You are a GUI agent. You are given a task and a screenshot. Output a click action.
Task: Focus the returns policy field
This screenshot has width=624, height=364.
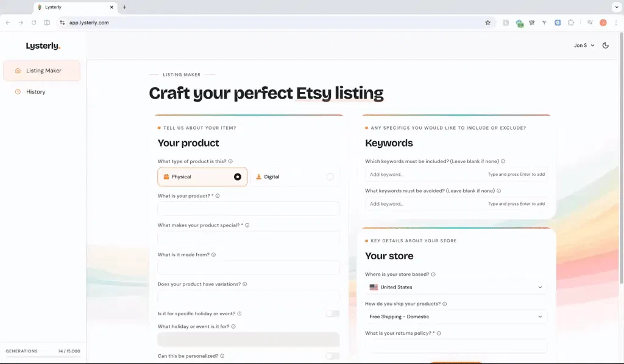point(456,346)
